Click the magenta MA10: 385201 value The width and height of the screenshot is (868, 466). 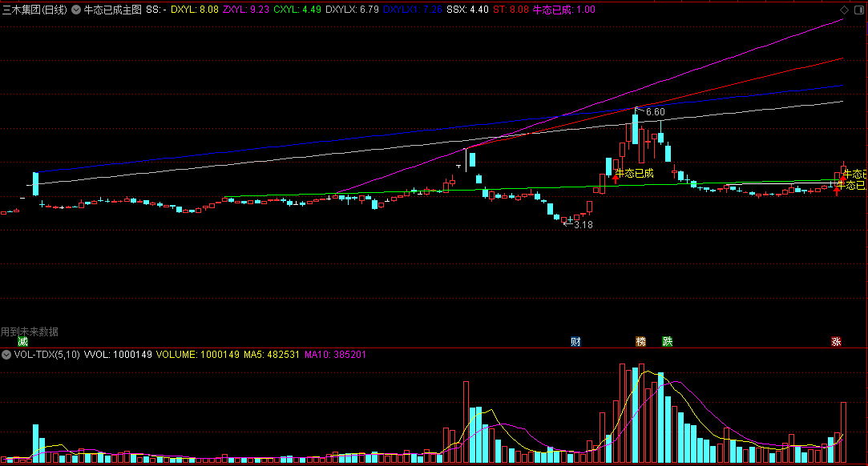[x=335, y=355]
